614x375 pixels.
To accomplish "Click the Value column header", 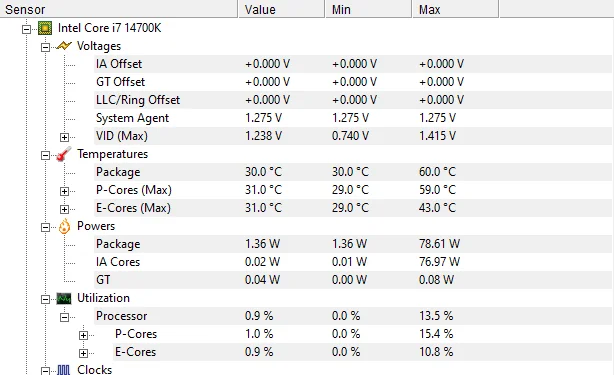I will 282,9.
